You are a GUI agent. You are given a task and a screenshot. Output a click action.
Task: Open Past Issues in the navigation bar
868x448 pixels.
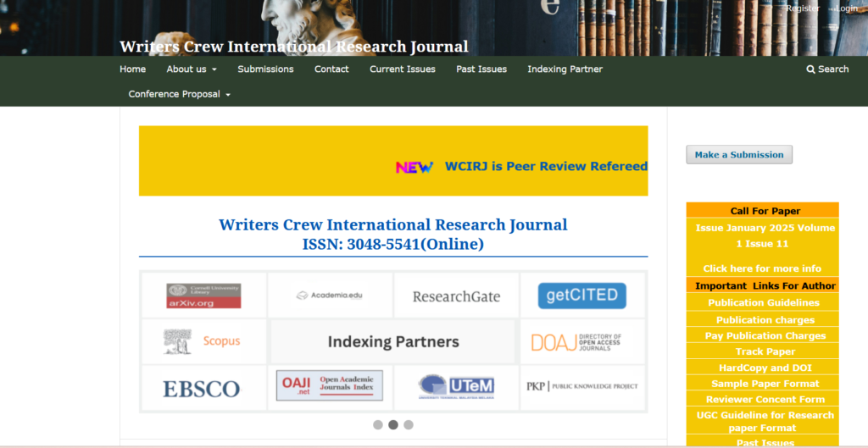[x=481, y=69]
